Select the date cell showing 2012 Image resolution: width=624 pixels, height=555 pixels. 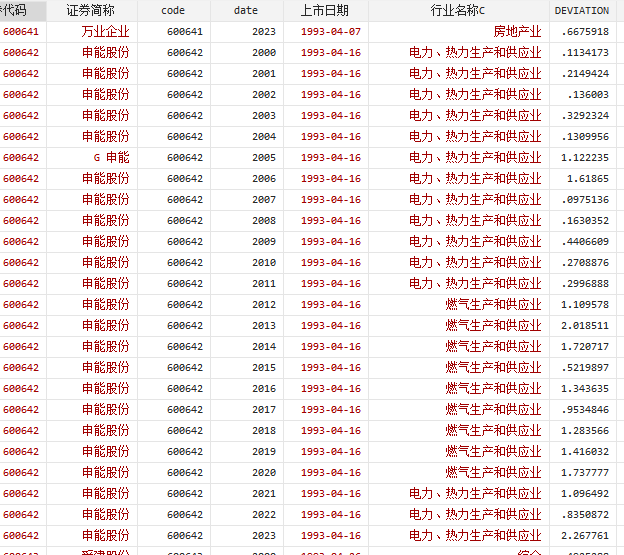[x=264, y=305]
